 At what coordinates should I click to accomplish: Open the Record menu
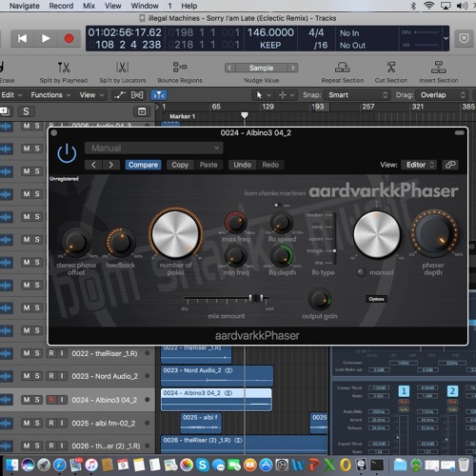(61, 6)
